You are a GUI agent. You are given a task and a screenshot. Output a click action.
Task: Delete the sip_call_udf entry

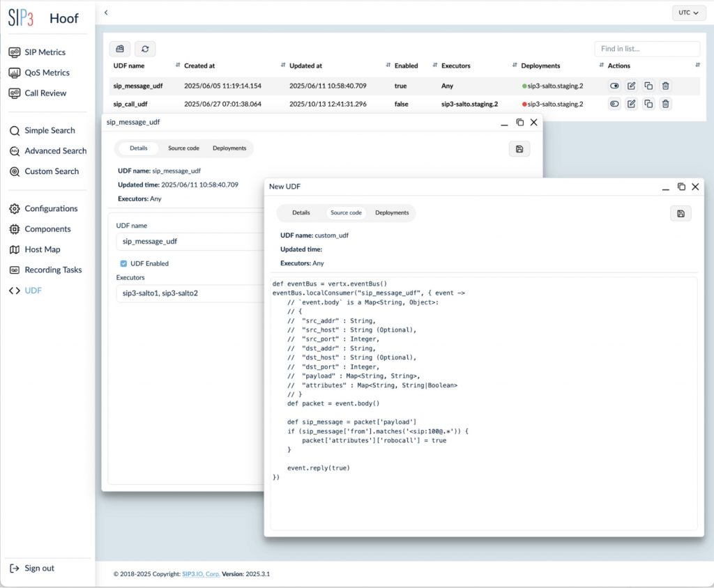coord(665,104)
